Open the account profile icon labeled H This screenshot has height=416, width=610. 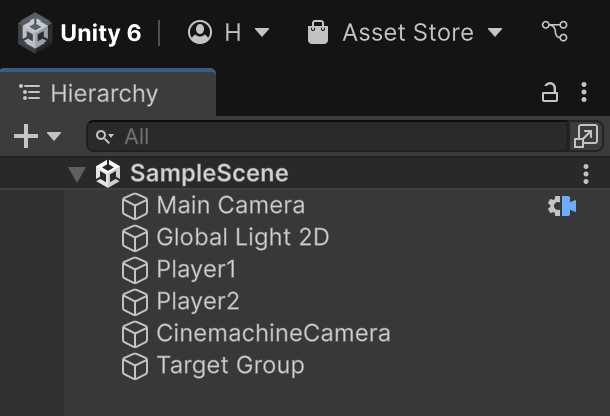[200, 32]
